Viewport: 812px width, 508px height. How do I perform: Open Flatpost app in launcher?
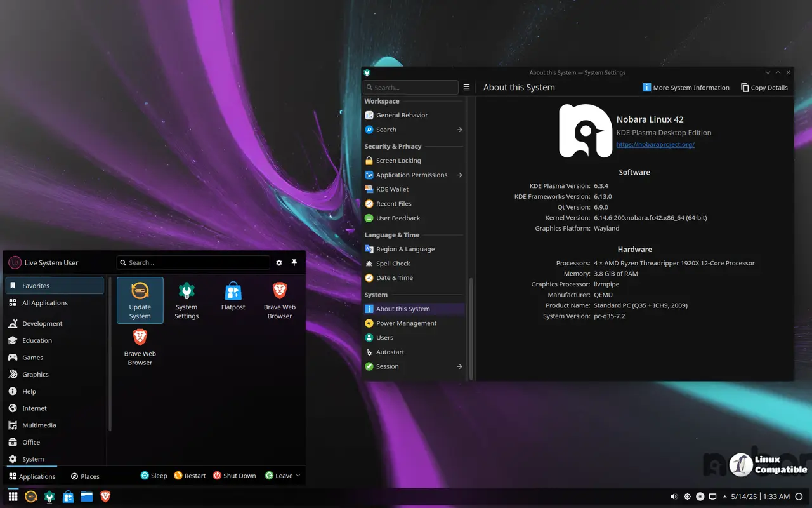click(233, 298)
